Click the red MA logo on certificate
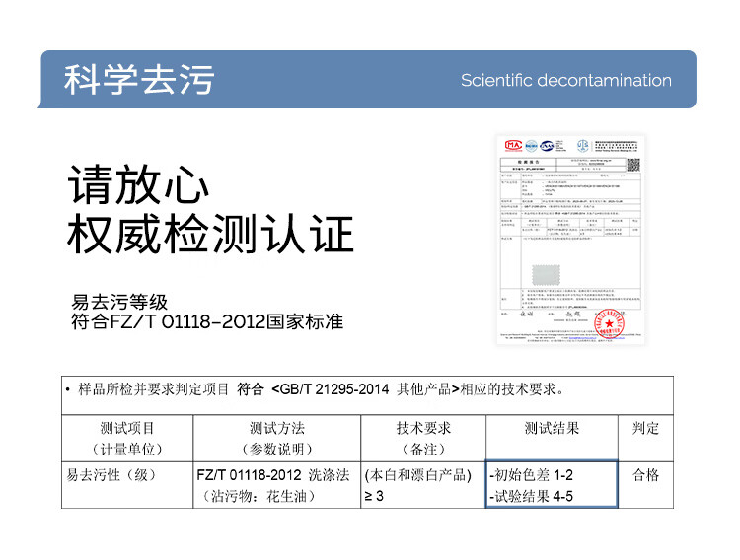Viewport: 740px width, 560px height. point(513,146)
